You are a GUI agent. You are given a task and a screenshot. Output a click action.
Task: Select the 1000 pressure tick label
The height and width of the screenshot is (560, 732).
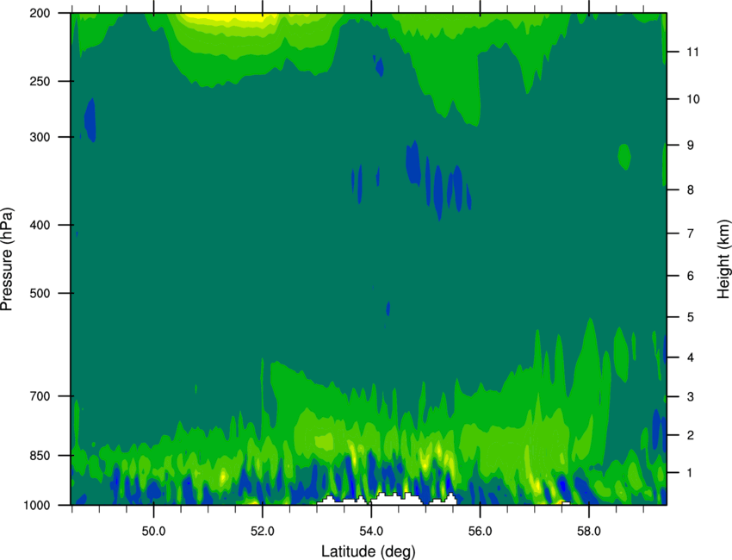37,506
